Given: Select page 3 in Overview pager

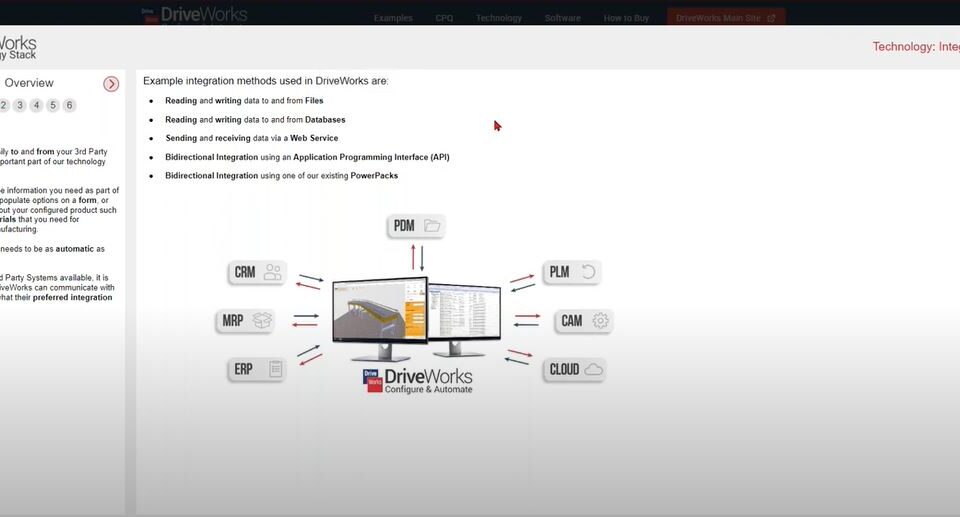Looking at the screenshot, I should [20, 105].
